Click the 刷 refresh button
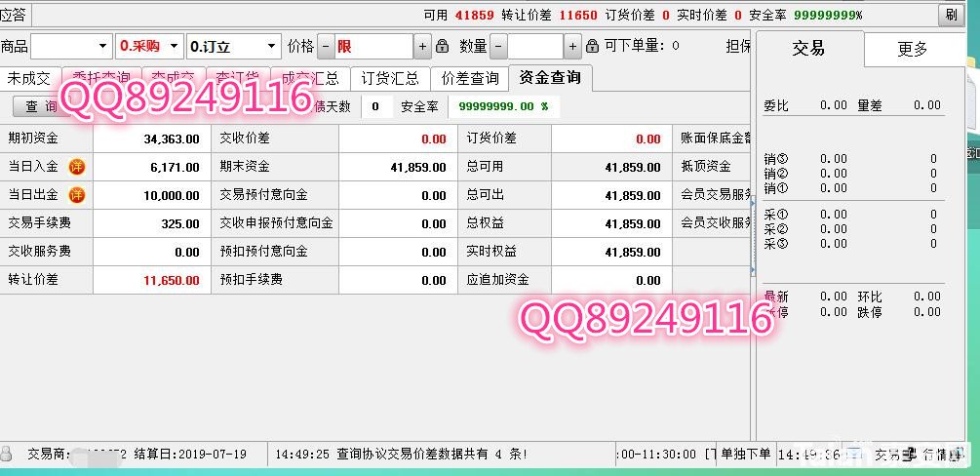 952,15
